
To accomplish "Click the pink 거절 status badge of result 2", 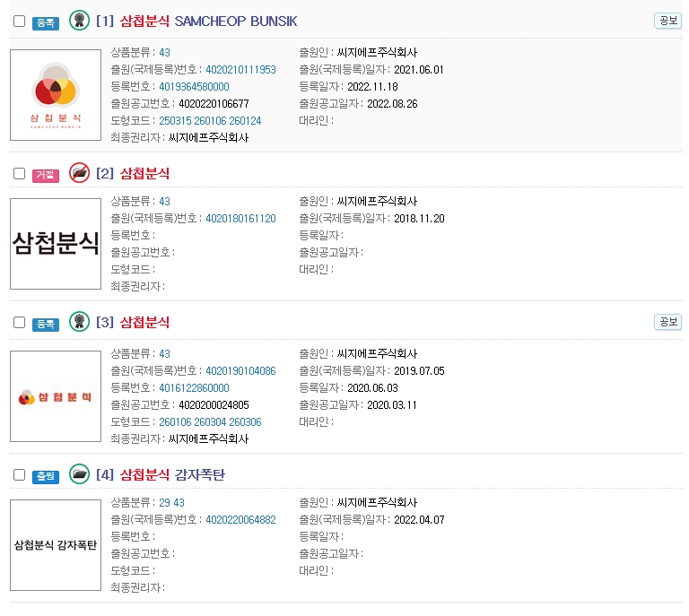I will 46,175.
